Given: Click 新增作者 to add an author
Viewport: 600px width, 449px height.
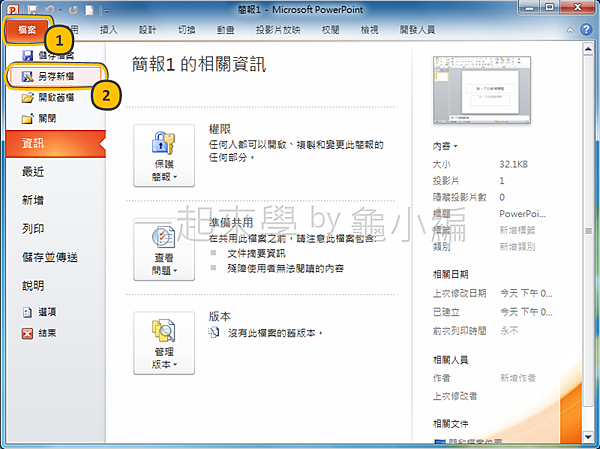Looking at the screenshot, I should point(518,378).
